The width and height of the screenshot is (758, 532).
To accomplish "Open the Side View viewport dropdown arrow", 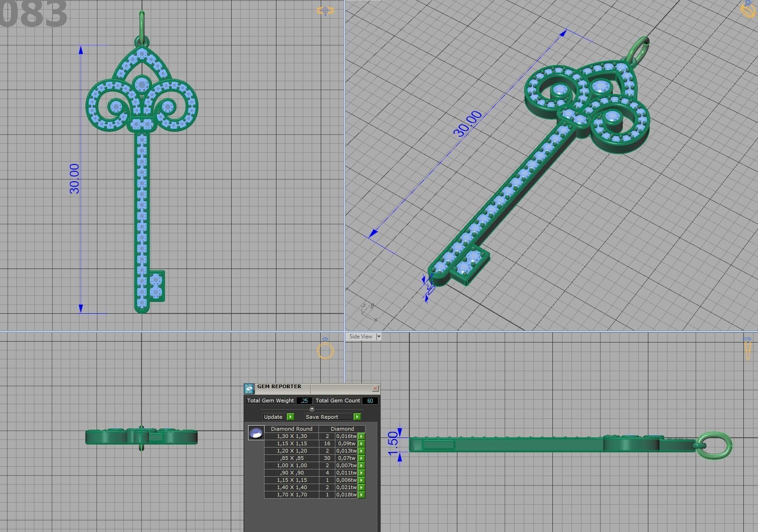I will point(378,337).
